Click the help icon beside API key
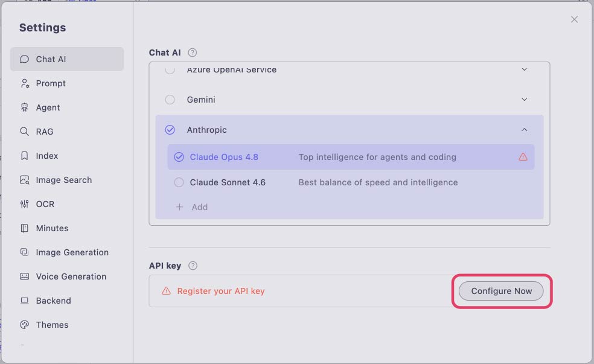 point(193,266)
